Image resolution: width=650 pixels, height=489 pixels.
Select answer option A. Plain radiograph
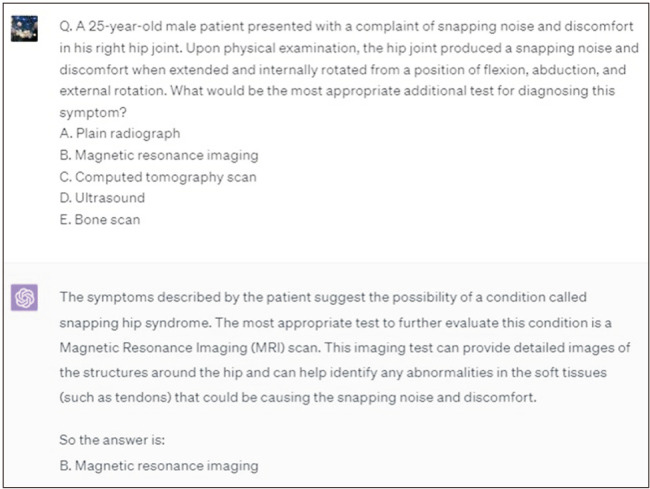(x=120, y=133)
